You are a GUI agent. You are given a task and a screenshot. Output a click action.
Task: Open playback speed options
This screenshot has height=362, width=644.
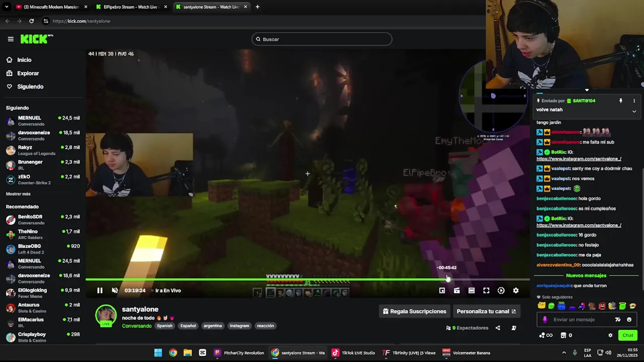(501, 291)
